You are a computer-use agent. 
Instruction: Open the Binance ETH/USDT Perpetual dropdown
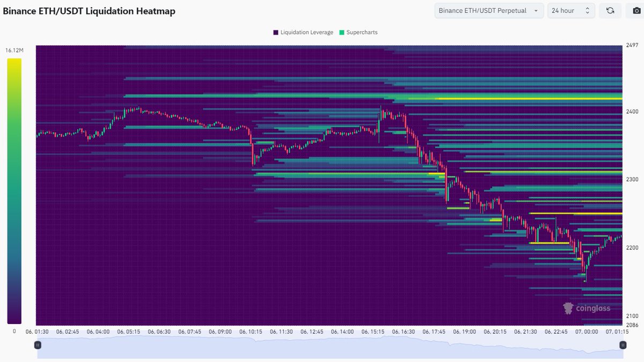[x=489, y=11]
